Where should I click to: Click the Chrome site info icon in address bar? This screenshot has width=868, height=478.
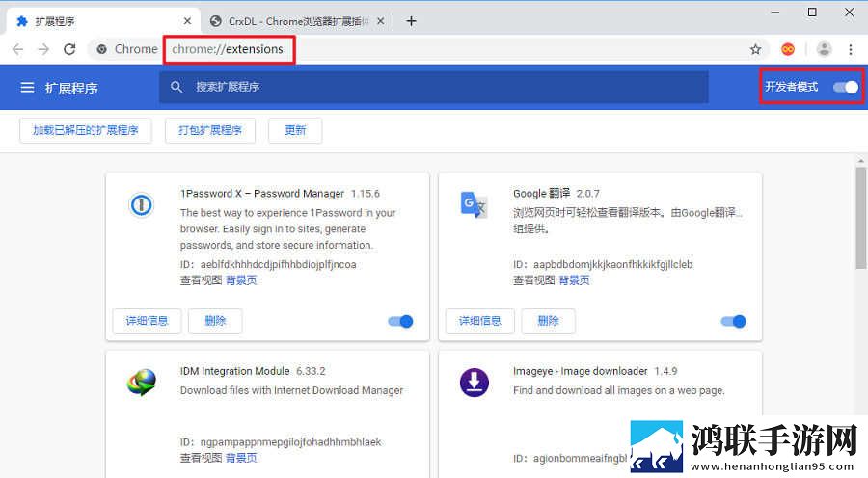(101, 49)
